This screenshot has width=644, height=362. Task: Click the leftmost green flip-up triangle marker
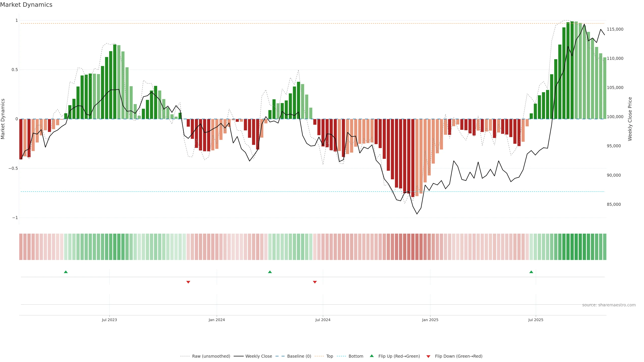(x=66, y=272)
